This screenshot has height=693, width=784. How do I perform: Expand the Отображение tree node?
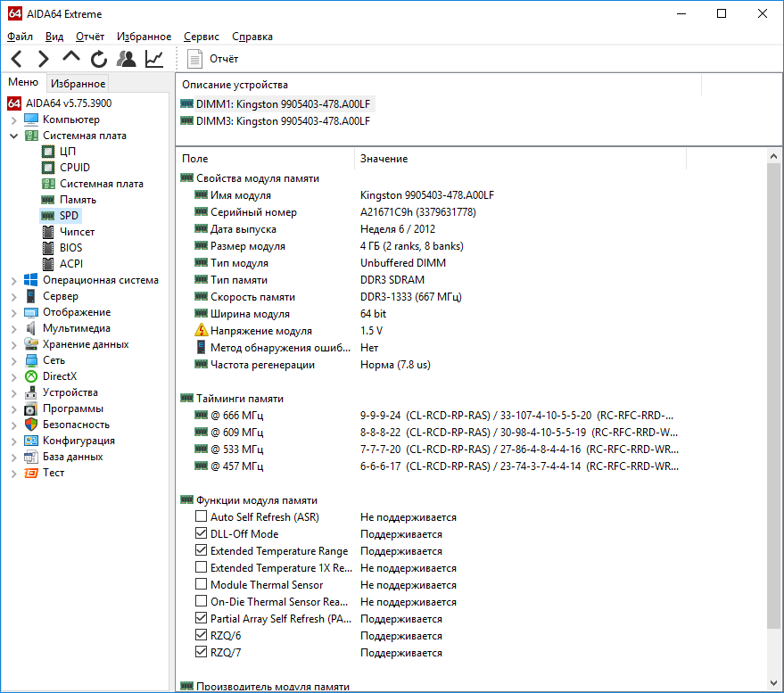14,313
